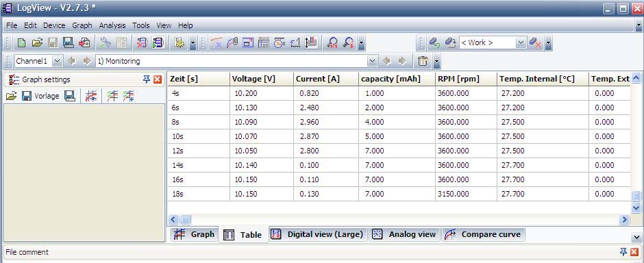The height and width of the screenshot is (263, 644).
Task: Switch to the Graph tab
Action: [194, 234]
